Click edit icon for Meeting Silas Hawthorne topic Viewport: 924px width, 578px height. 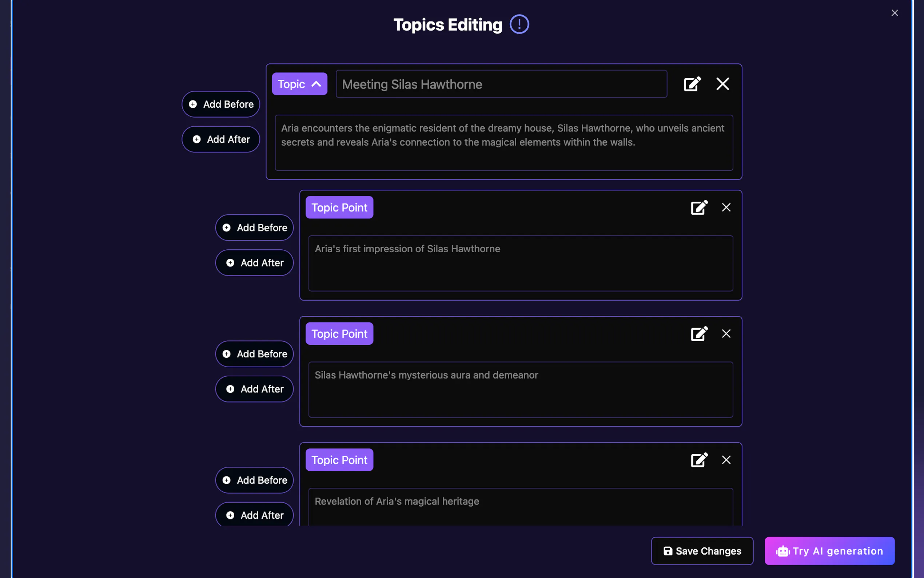click(692, 84)
